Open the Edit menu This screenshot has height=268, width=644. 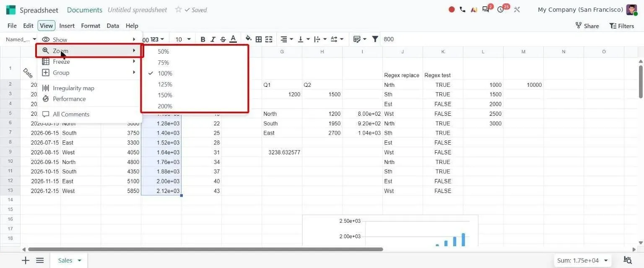click(x=28, y=26)
